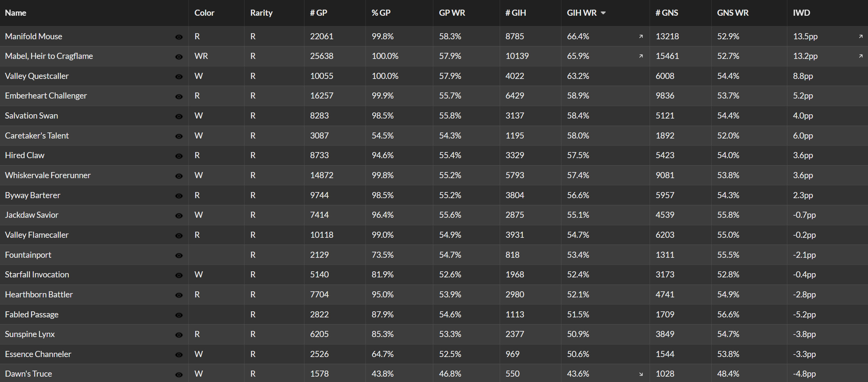Click eye icon in Fabled Passage row
Viewport: 868px width, 382px height.
pyautogui.click(x=179, y=315)
